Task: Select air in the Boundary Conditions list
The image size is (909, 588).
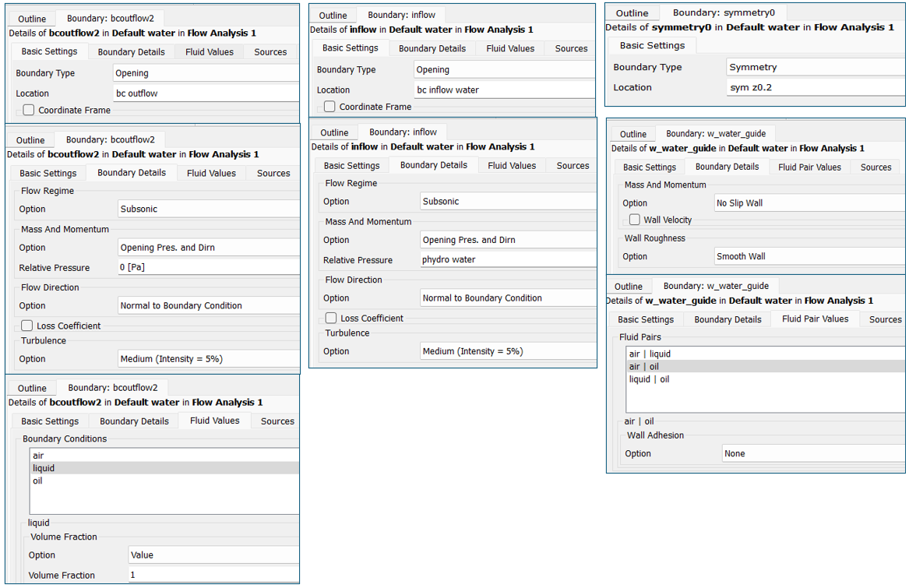Action: (x=37, y=456)
